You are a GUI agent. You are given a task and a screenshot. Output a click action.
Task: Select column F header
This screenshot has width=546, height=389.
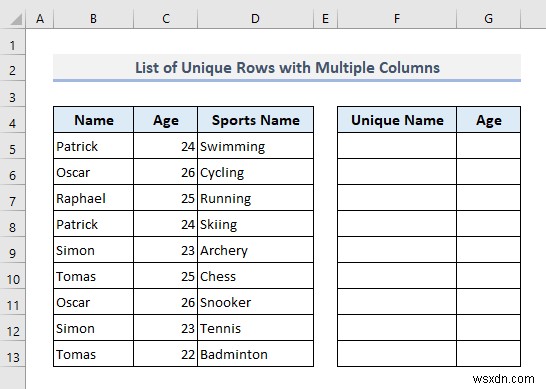pyautogui.click(x=397, y=18)
